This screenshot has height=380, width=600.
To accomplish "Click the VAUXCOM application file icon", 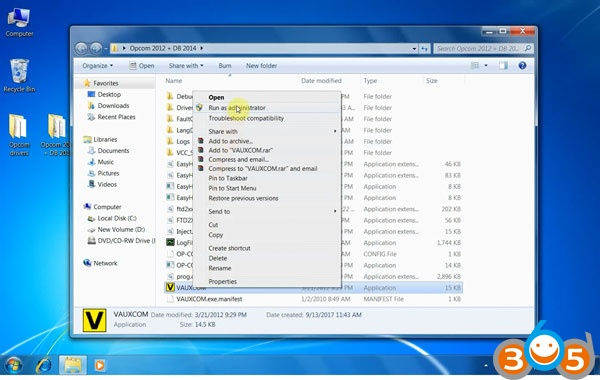I will tap(170, 287).
